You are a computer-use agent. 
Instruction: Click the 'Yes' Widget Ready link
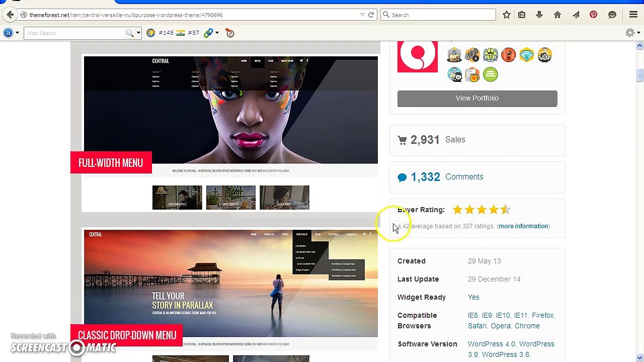click(x=473, y=297)
